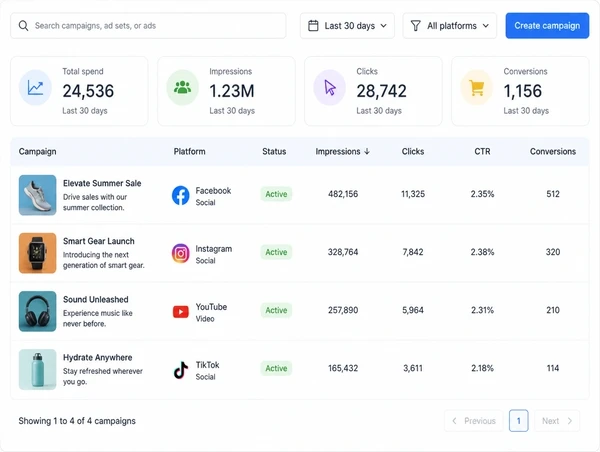Select the 5,964 clicks cell
600x452 pixels.
coord(413,310)
